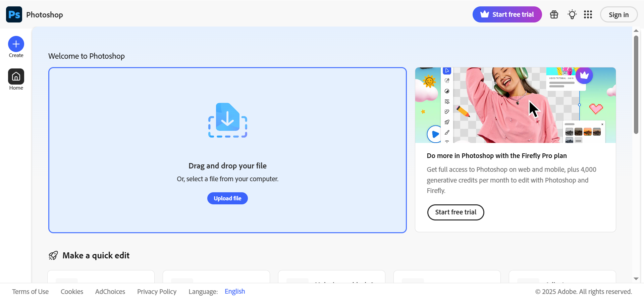Click the Adobe copyright notice text

pyautogui.click(x=584, y=292)
